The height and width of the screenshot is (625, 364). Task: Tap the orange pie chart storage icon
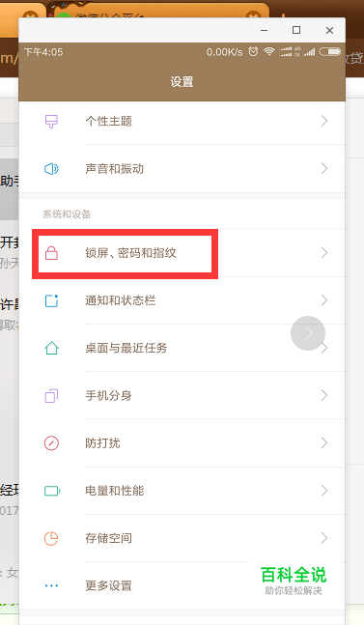click(51, 538)
